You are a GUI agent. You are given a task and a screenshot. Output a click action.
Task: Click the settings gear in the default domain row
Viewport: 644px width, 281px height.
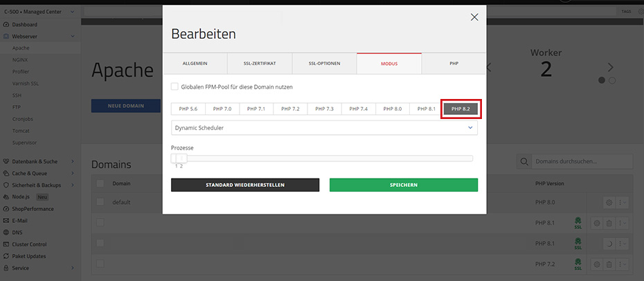point(609,202)
